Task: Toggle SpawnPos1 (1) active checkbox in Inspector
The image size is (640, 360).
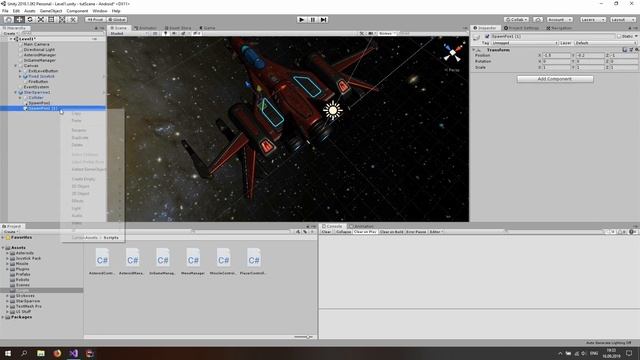Action: tap(487, 36)
